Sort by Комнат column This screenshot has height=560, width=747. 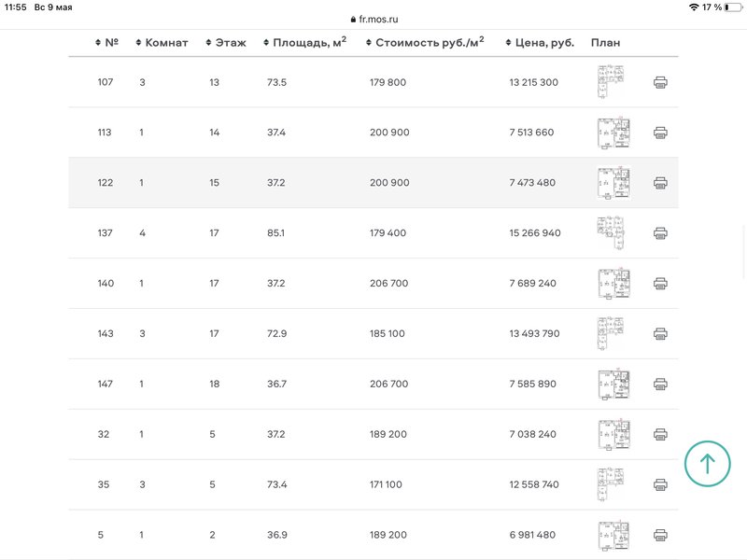tap(162, 42)
